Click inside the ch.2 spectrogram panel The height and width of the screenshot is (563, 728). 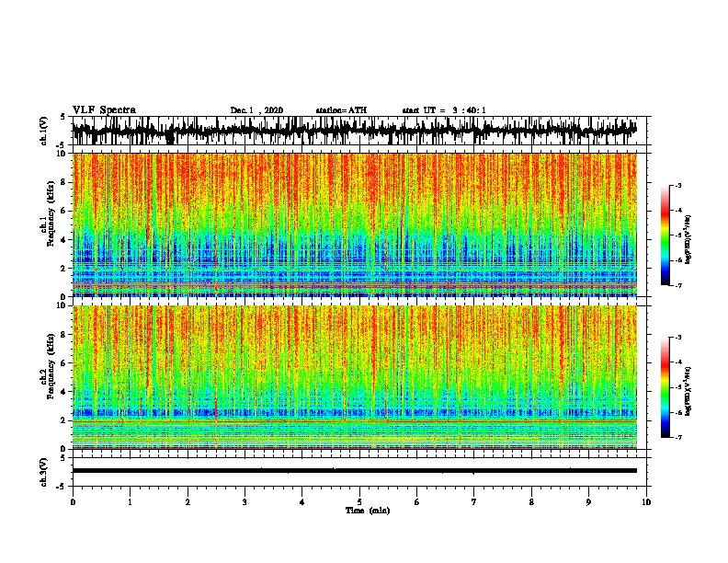[355, 377]
